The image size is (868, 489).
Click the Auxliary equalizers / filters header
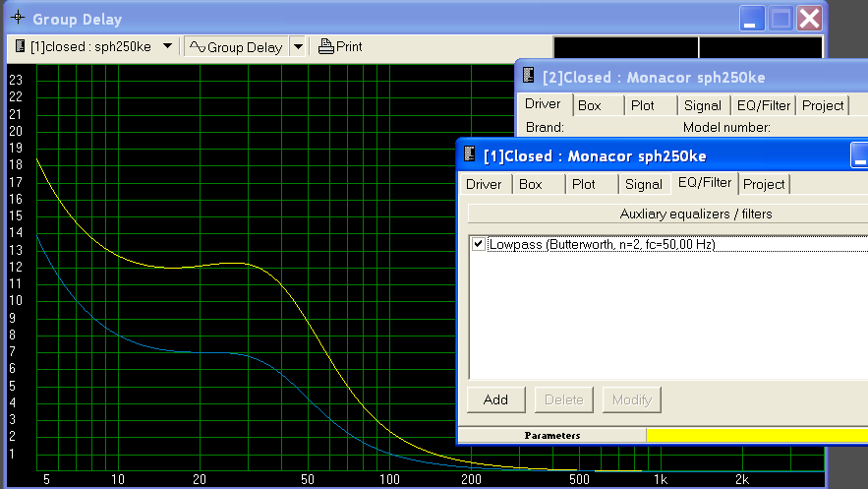(x=667, y=214)
